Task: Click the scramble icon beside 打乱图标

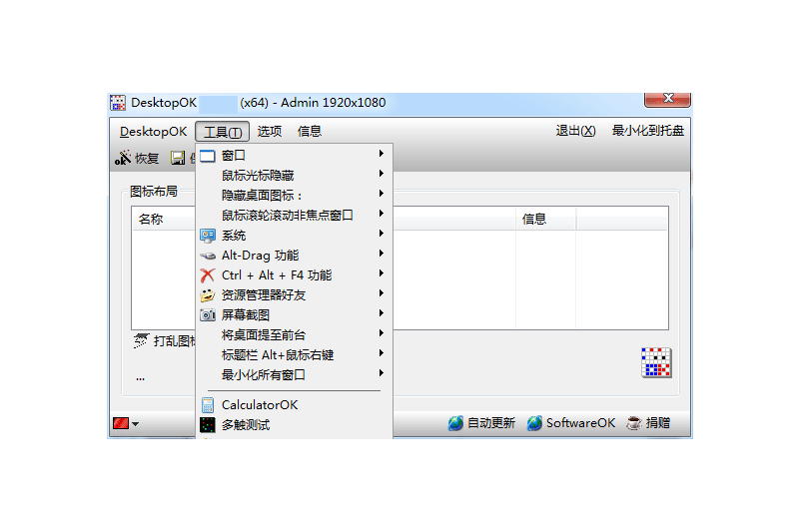Action: pos(141,340)
